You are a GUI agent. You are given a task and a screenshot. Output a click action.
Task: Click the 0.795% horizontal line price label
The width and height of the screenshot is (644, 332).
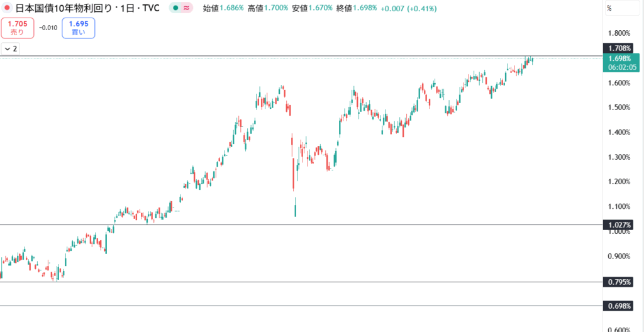pos(619,282)
